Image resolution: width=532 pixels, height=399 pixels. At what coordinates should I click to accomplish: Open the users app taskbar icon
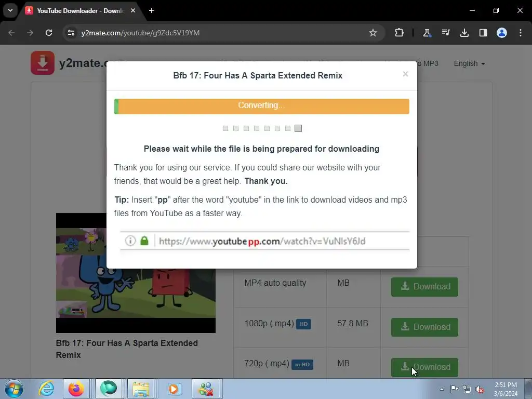click(x=206, y=389)
